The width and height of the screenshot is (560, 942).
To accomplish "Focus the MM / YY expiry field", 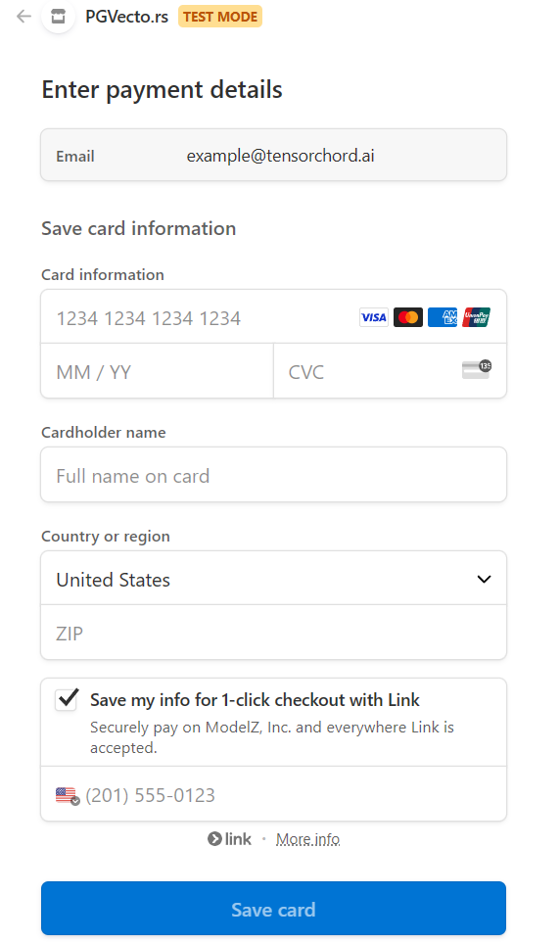I will pos(157,371).
